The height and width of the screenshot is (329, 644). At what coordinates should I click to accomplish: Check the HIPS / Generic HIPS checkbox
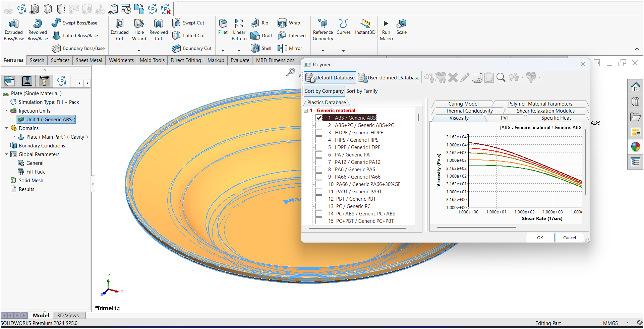[319, 140]
